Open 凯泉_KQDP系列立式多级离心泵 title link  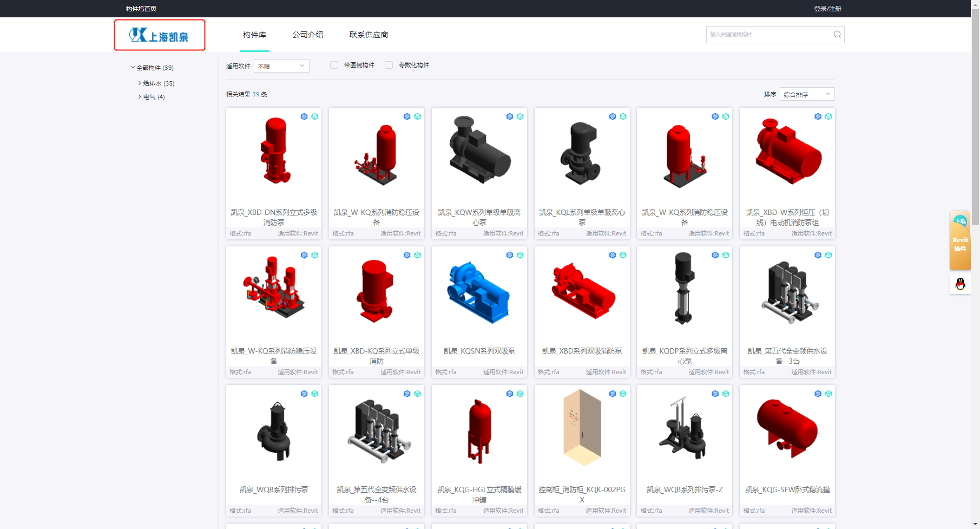685,356
